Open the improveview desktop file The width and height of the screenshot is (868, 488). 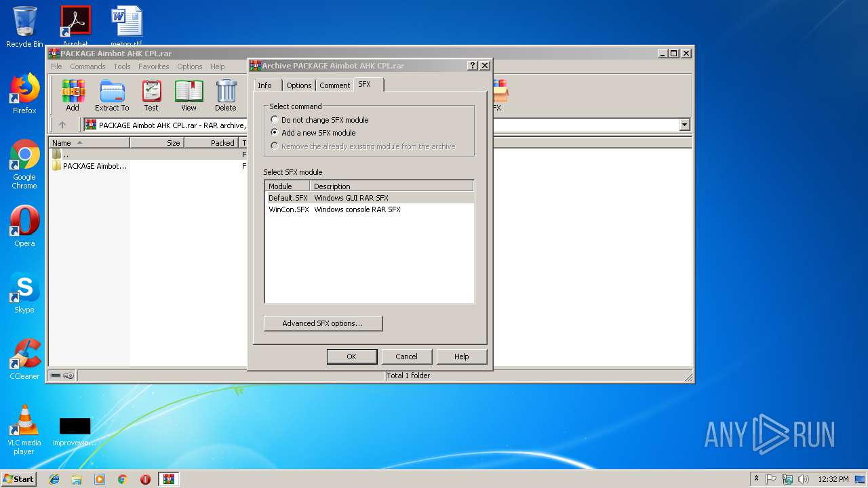click(75, 432)
